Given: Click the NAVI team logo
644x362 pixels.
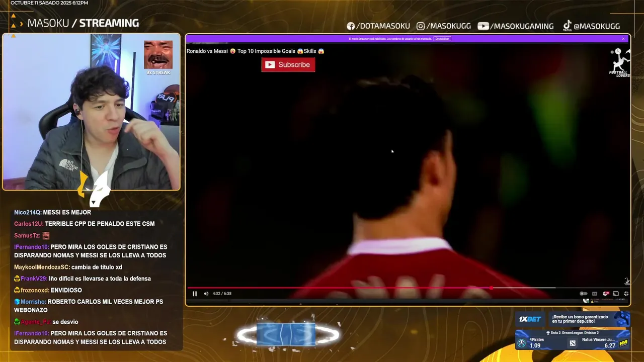Looking at the screenshot, I should coord(624,343).
